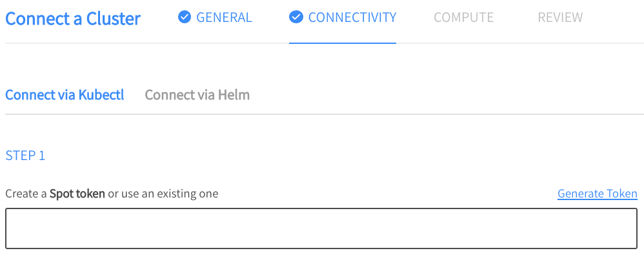Image resolution: width=644 pixels, height=253 pixels.
Task: Focus the Spot token input field
Action: click(x=321, y=228)
